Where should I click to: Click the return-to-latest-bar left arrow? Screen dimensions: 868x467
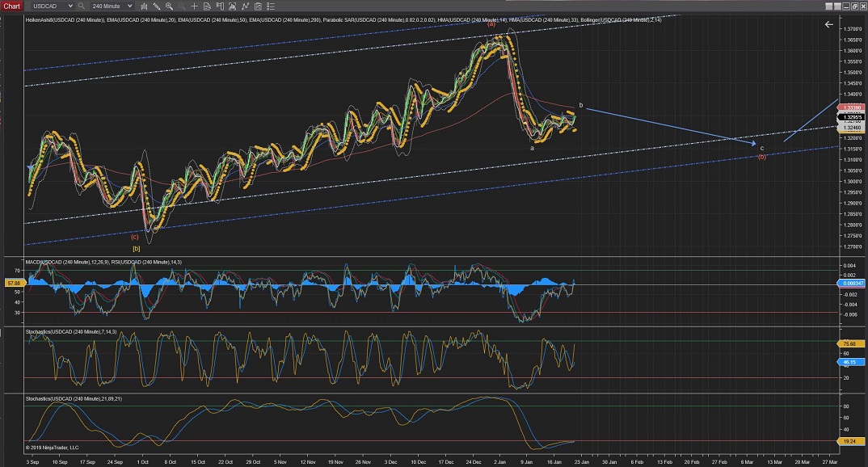(828, 24)
